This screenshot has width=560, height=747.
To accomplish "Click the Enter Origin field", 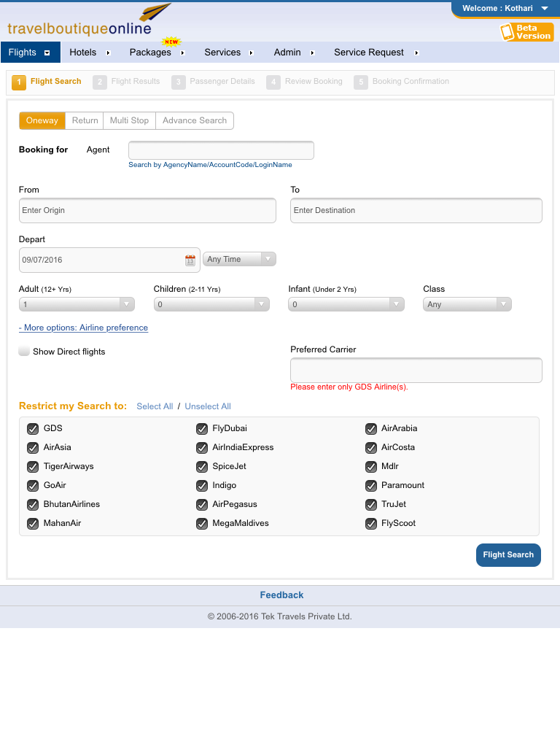I will click(147, 211).
